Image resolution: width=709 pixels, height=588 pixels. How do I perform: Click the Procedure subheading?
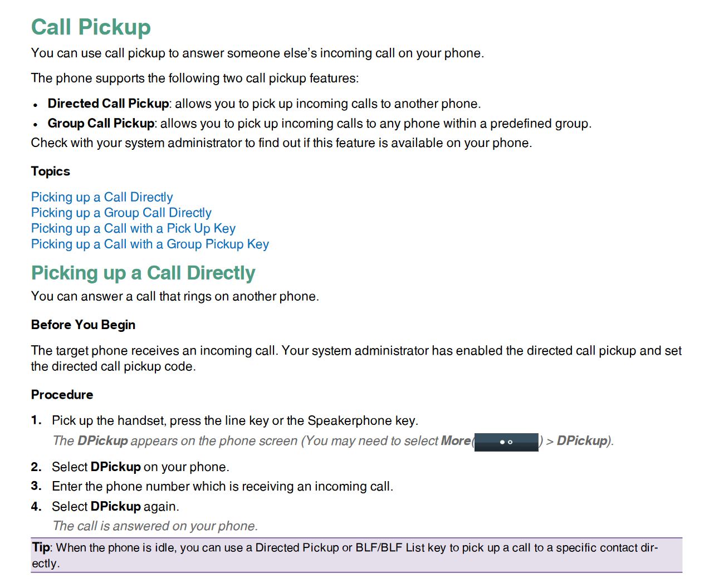click(62, 395)
